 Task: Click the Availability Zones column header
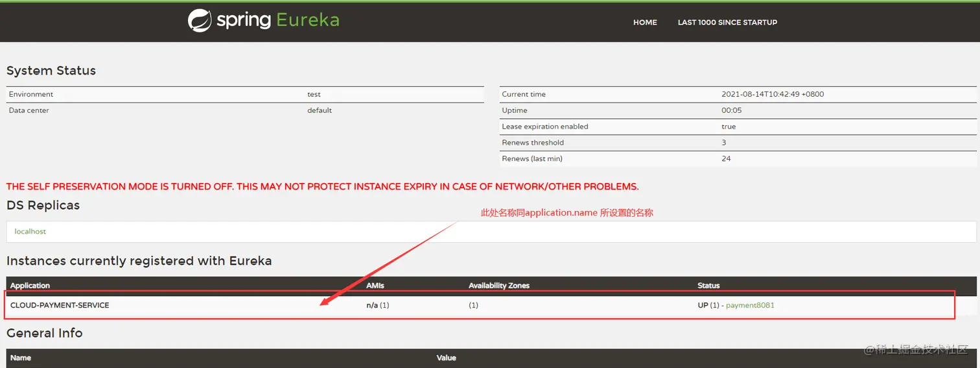pyautogui.click(x=499, y=286)
